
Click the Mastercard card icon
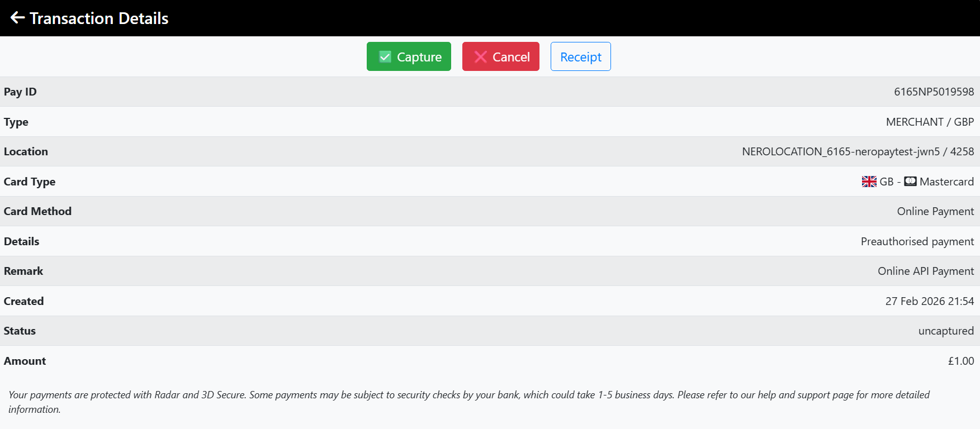910,182
